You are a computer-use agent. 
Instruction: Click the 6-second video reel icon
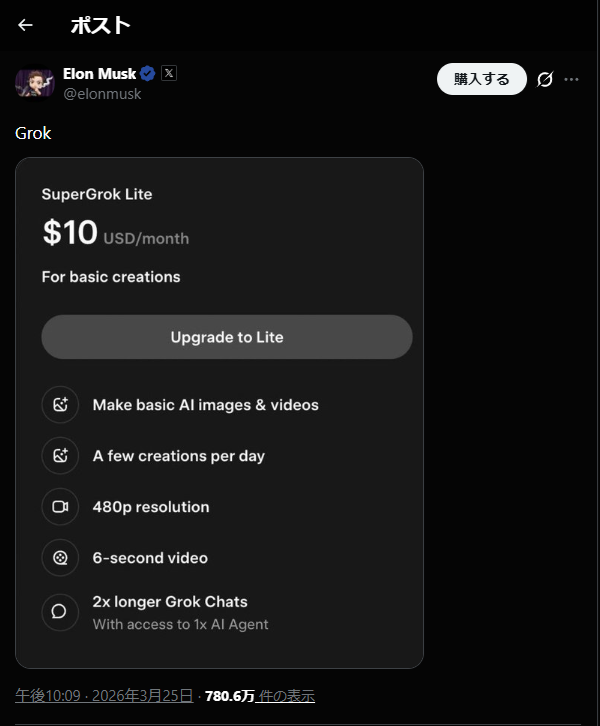point(60,558)
